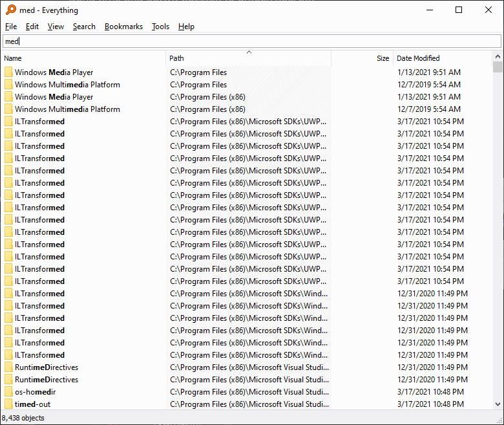Select the os-homedir folder name
Screen dimensions: 504x425
pos(36,392)
